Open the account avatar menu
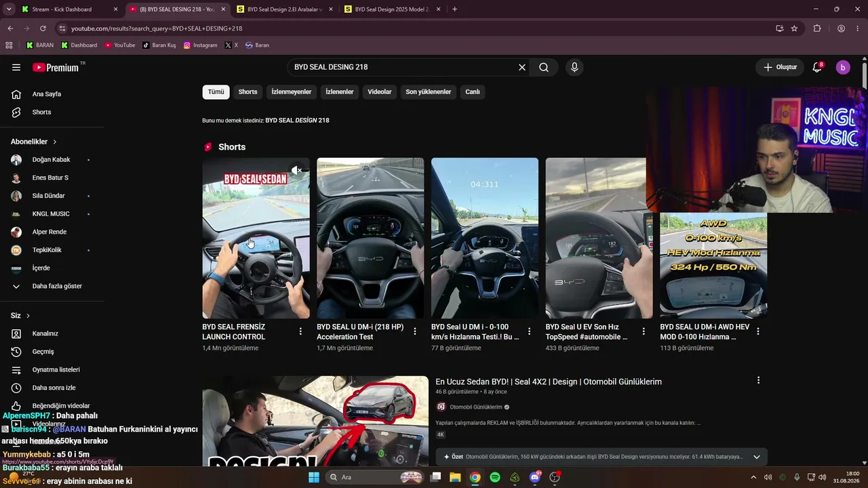 click(x=843, y=67)
